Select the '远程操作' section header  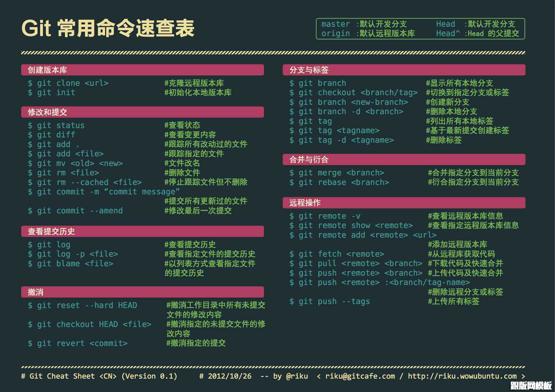[404, 203]
